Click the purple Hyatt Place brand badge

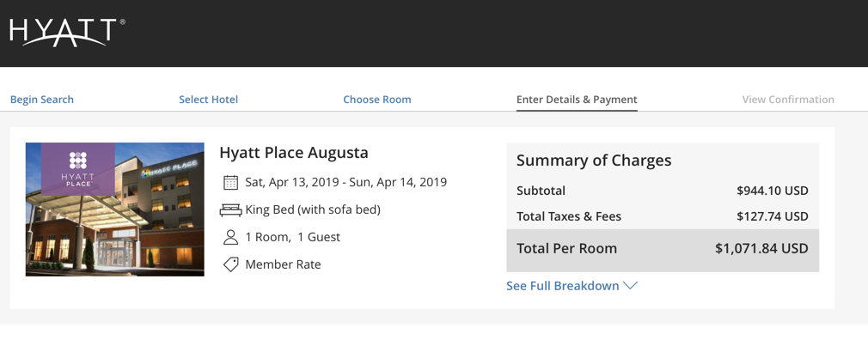click(x=78, y=169)
